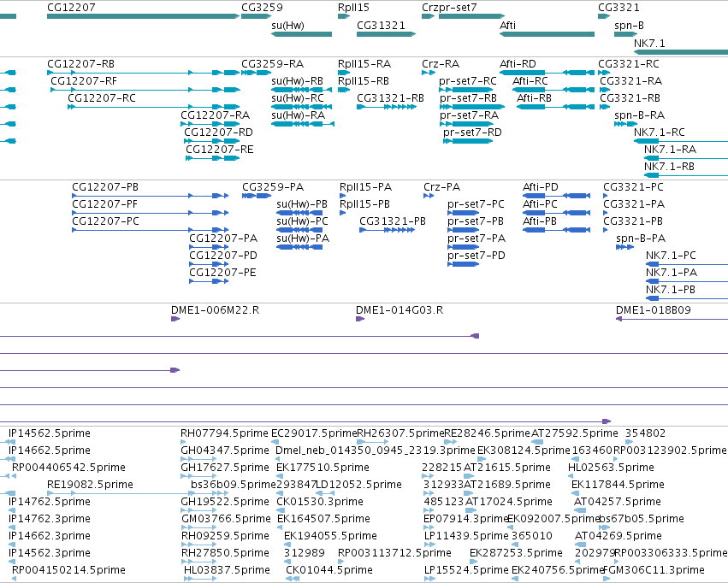Screen dimensions: 728x583
Task: Select protein CG3259-PA label
Action: click(x=273, y=187)
